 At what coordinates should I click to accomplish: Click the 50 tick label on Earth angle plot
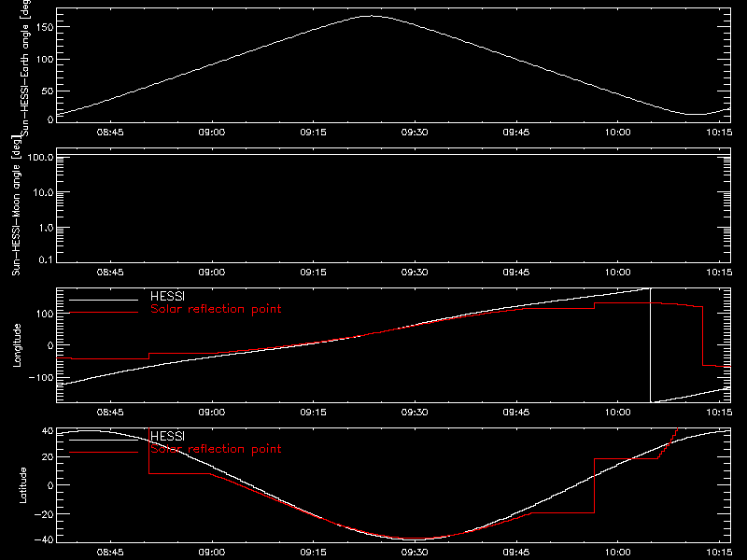pyautogui.click(x=48, y=91)
